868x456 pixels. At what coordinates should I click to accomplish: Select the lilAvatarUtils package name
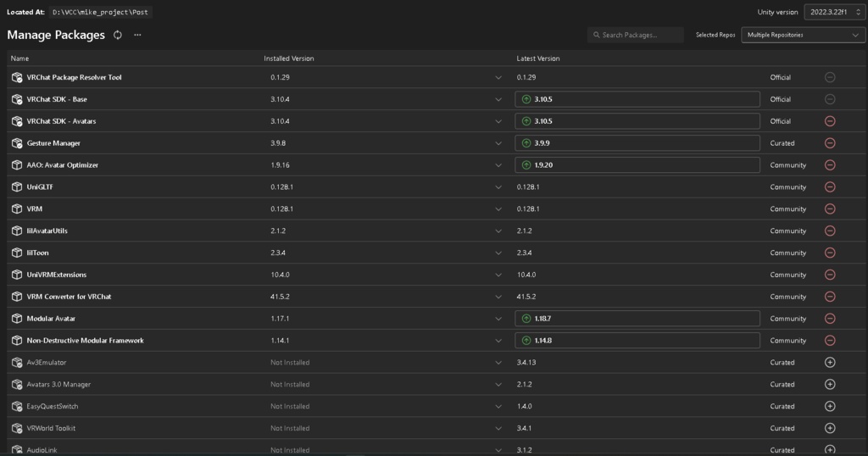click(x=47, y=231)
